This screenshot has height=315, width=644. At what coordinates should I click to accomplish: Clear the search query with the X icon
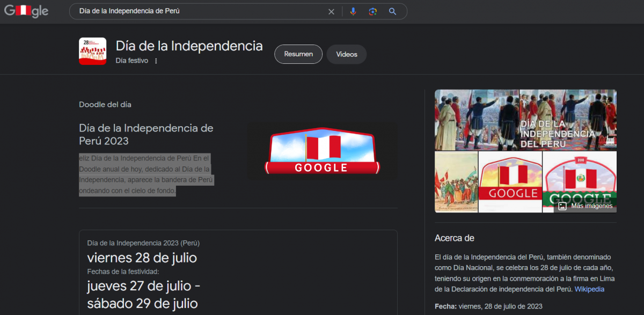coord(331,11)
